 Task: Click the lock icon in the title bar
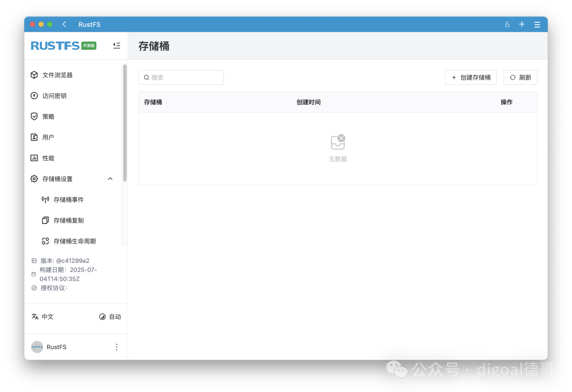[x=507, y=24]
